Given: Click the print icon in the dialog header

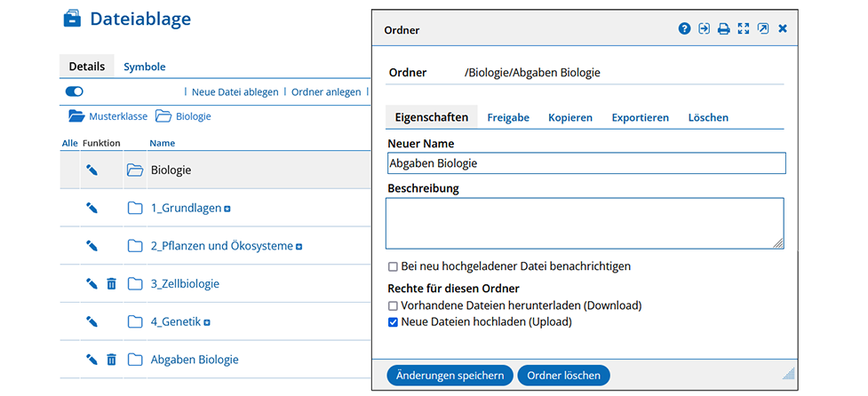Looking at the screenshot, I should (723, 28).
